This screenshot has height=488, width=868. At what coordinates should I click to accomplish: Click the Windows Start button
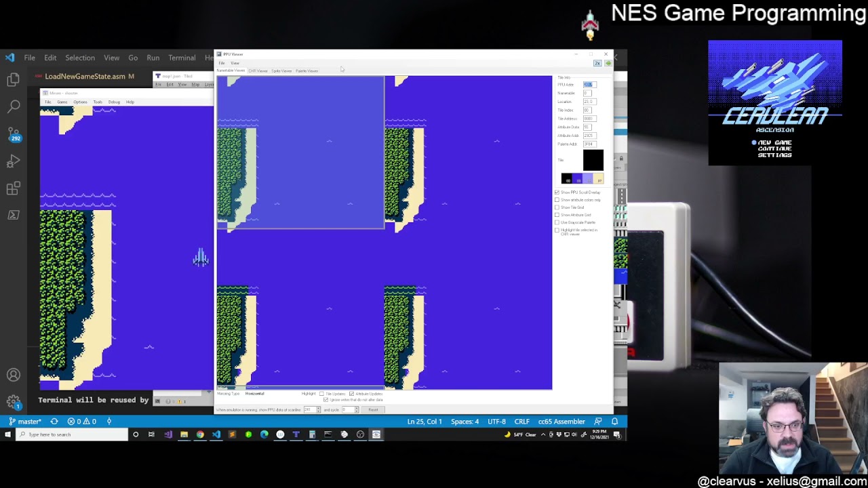pos(7,434)
